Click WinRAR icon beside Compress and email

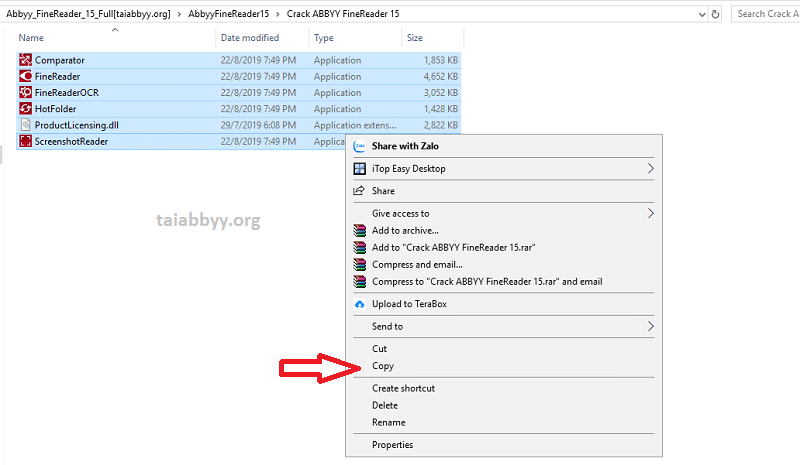click(x=360, y=264)
